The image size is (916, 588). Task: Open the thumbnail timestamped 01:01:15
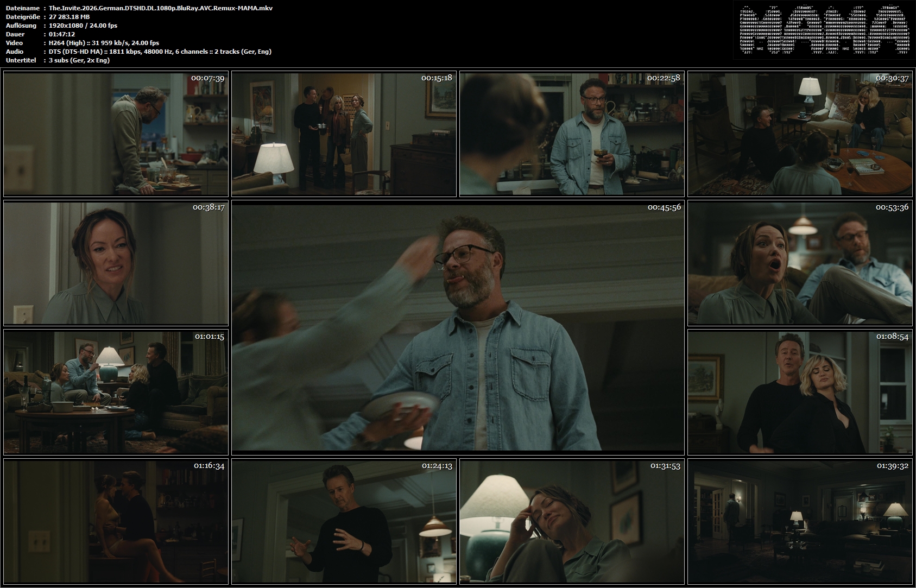[116, 393]
